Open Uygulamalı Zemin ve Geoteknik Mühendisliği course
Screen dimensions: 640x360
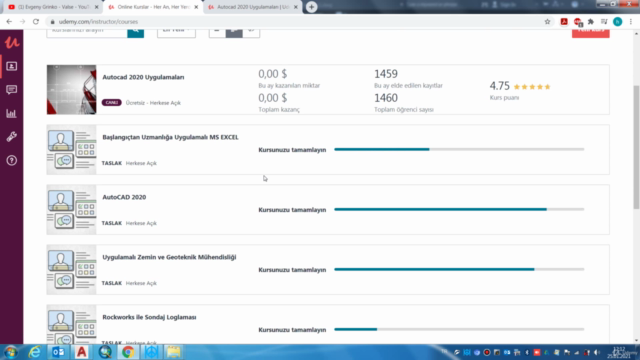[169, 257]
